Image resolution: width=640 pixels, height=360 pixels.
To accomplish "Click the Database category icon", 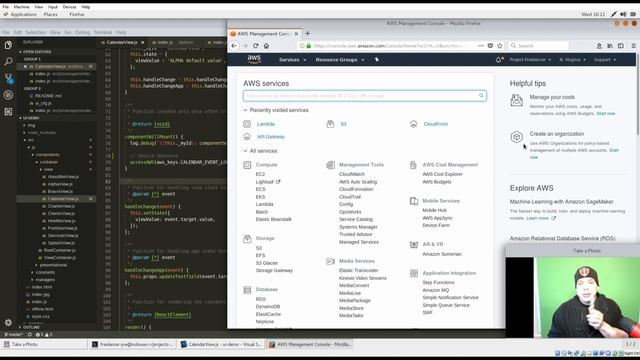I will click(247, 290).
